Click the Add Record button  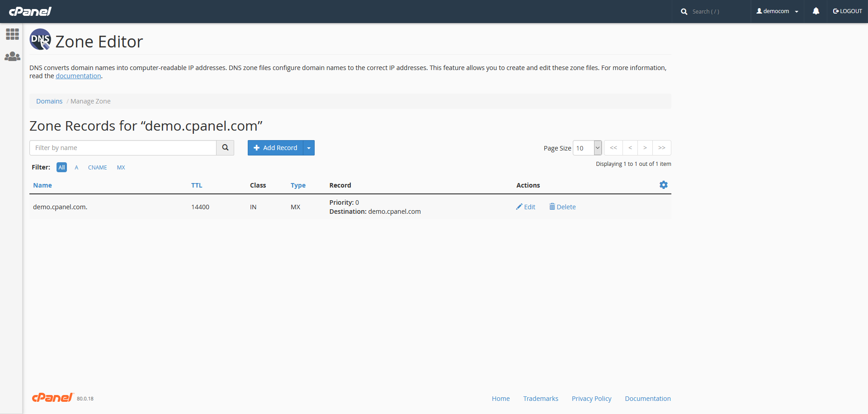[275, 148]
